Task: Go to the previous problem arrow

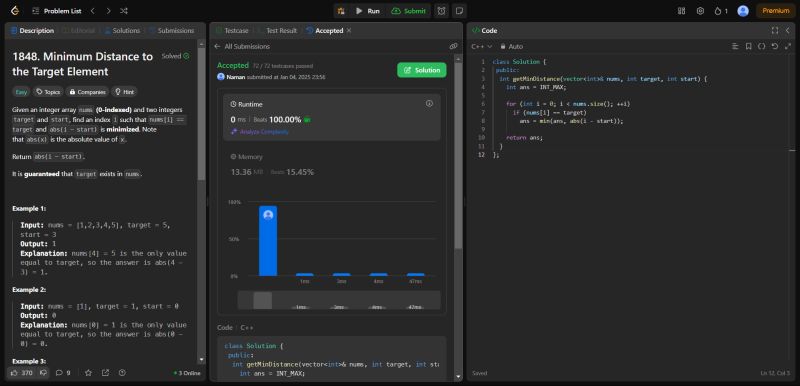Action: pos(92,11)
